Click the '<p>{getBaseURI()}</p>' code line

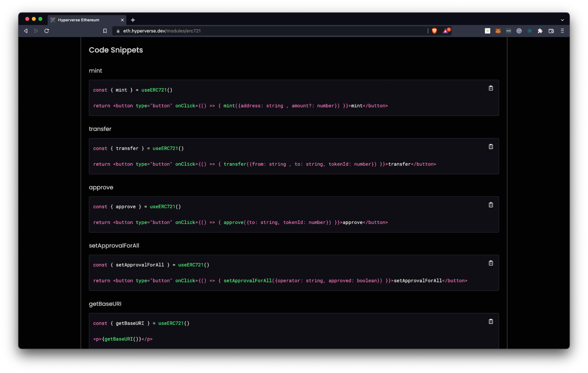tap(123, 339)
